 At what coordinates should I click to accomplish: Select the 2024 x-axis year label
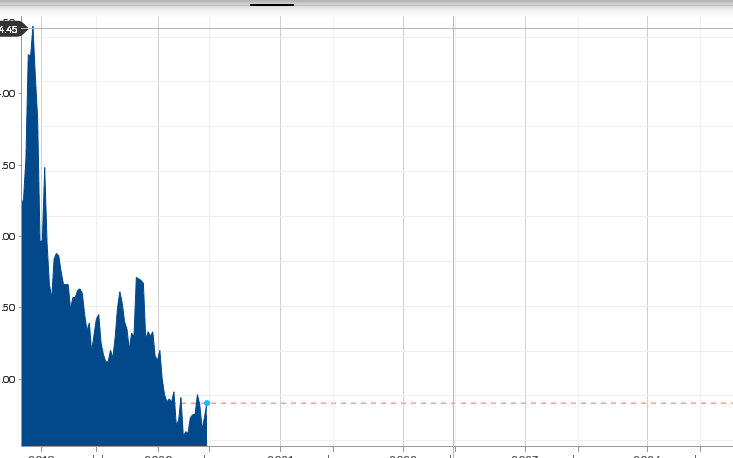pos(647,454)
